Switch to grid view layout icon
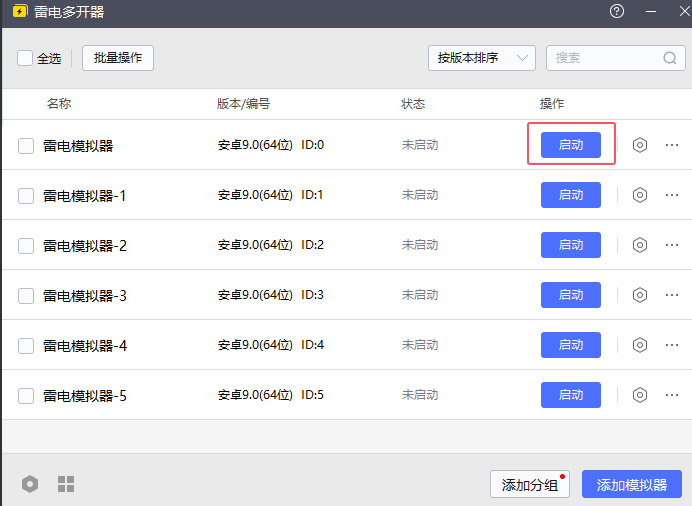 point(66,484)
